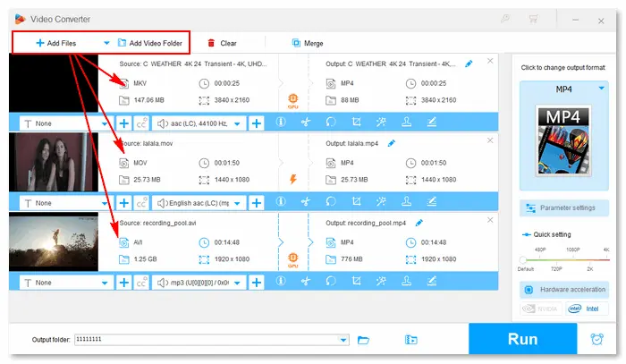This screenshot has width=626, height=364.
Task: Crop the WEATHER 4K video
Action: (x=356, y=123)
